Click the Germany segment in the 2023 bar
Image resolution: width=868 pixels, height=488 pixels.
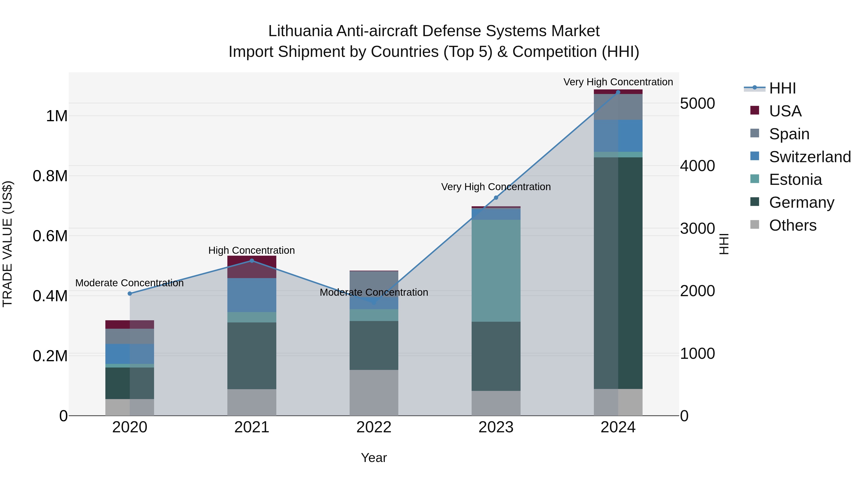(x=496, y=356)
